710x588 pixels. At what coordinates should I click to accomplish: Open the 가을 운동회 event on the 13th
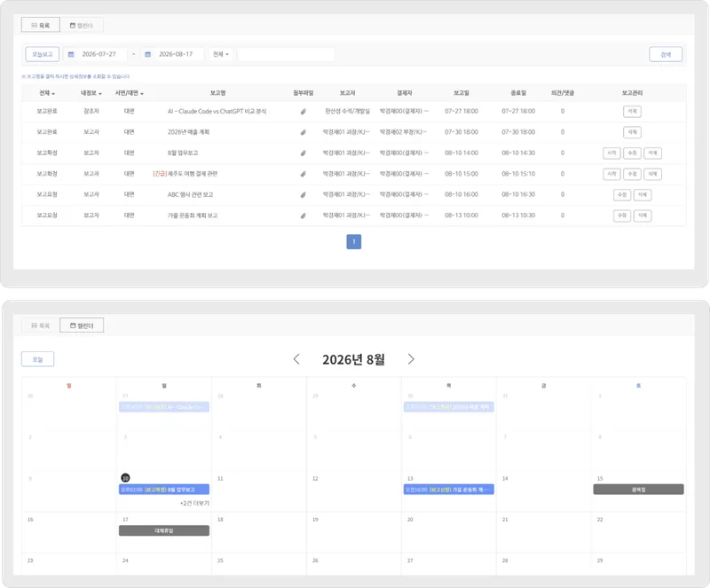click(449, 490)
